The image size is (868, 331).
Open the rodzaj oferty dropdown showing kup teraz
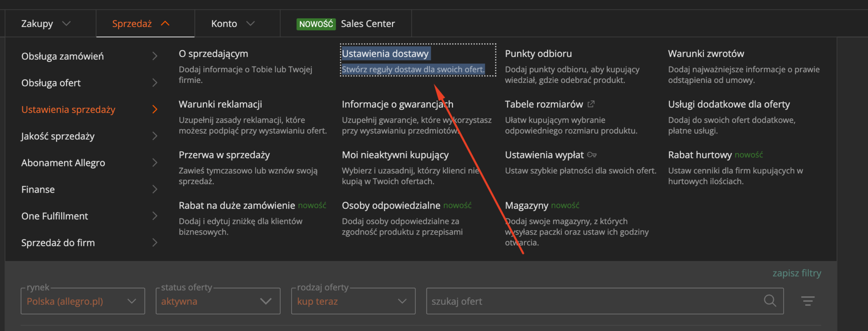coord(353,301)
